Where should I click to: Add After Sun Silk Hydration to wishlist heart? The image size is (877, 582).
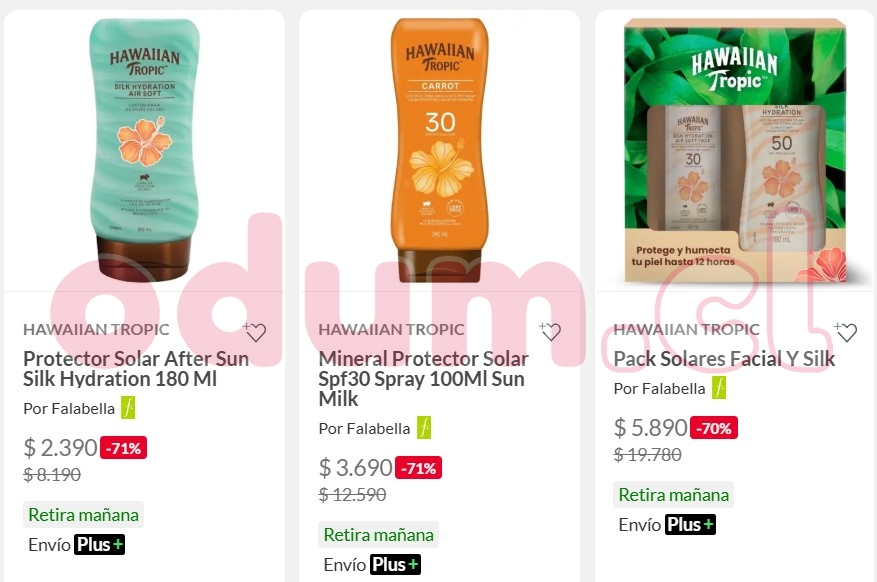coord(255,332)
